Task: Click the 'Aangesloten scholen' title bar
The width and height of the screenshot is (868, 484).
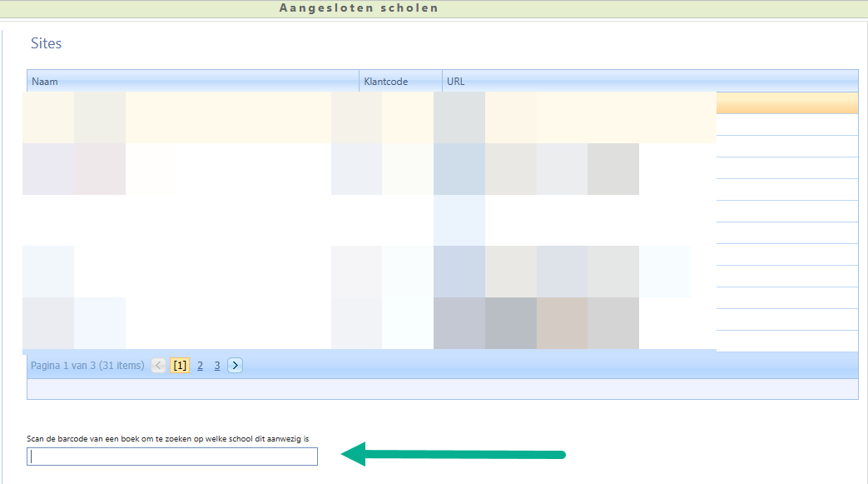Action: pos(359,8)
